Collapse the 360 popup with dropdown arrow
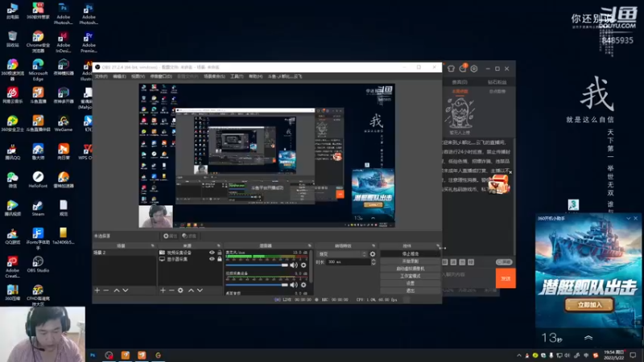 (629, 218)
